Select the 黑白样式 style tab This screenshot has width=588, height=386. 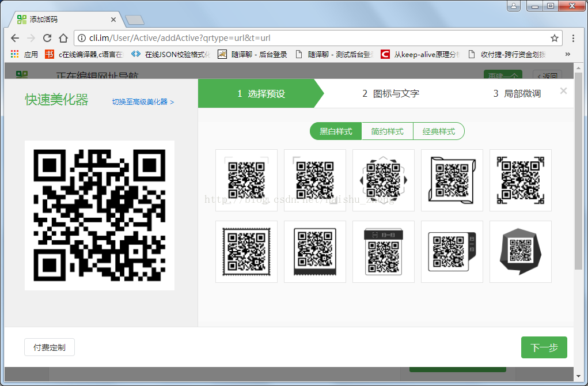pyautogui.click(x=336, y=131)
